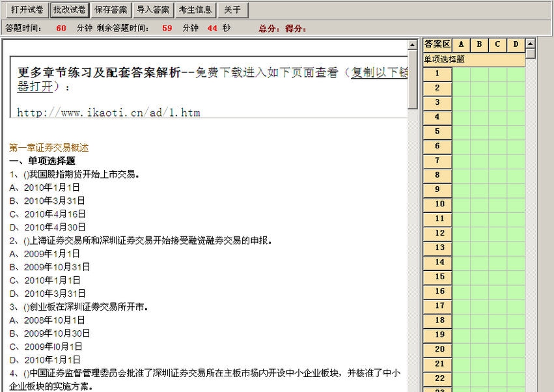This screenshot has width=554, height=392.
Task: Open the 关于 about button
Action: point(232,10)
